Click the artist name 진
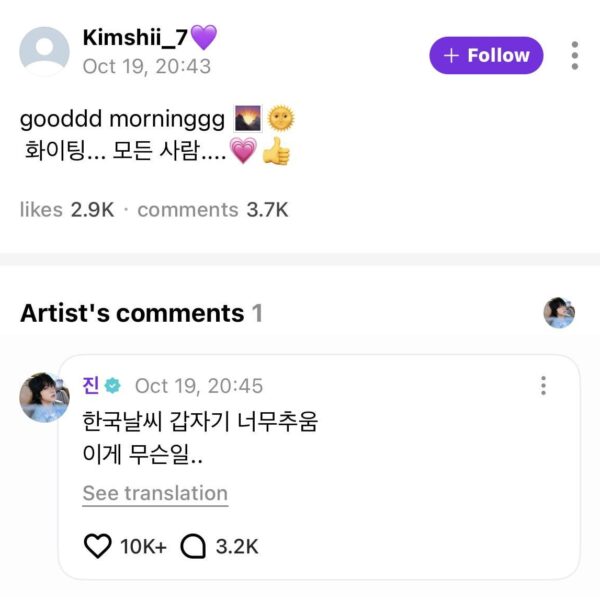 coord(91,386)
